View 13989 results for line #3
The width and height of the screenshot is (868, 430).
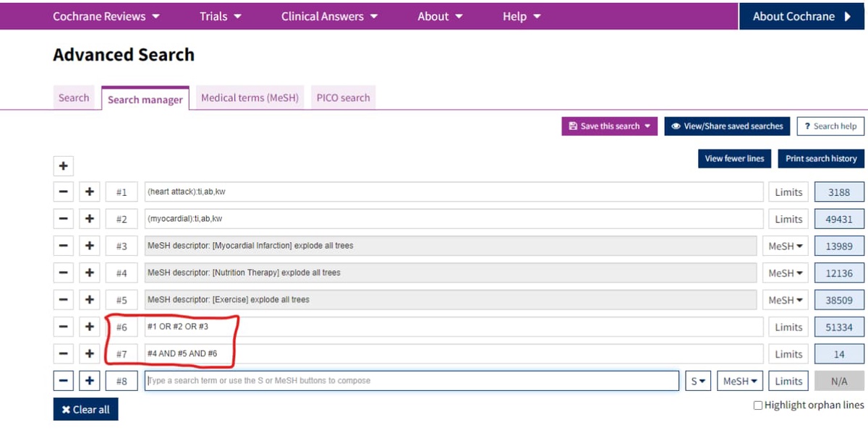[839, 246]
